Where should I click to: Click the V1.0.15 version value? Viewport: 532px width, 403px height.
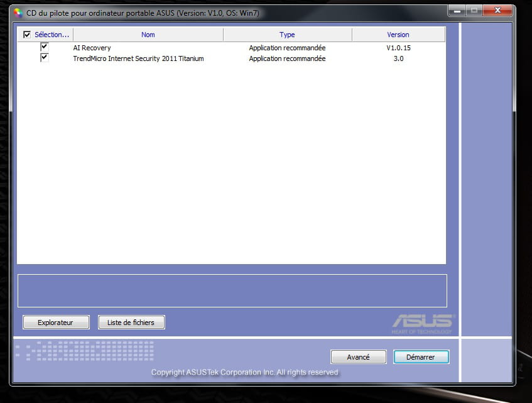398,48
